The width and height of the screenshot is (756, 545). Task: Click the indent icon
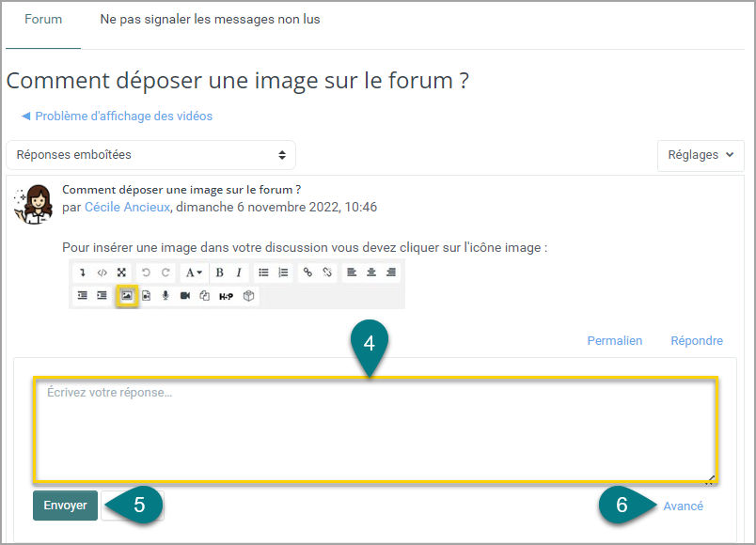[102, 295]
